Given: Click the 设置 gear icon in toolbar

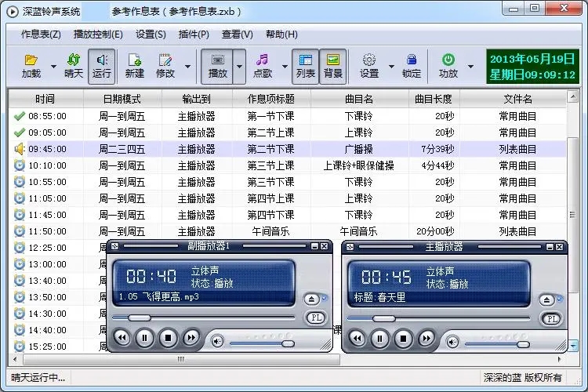Looking at the screenshot, I should pos(369,60).
